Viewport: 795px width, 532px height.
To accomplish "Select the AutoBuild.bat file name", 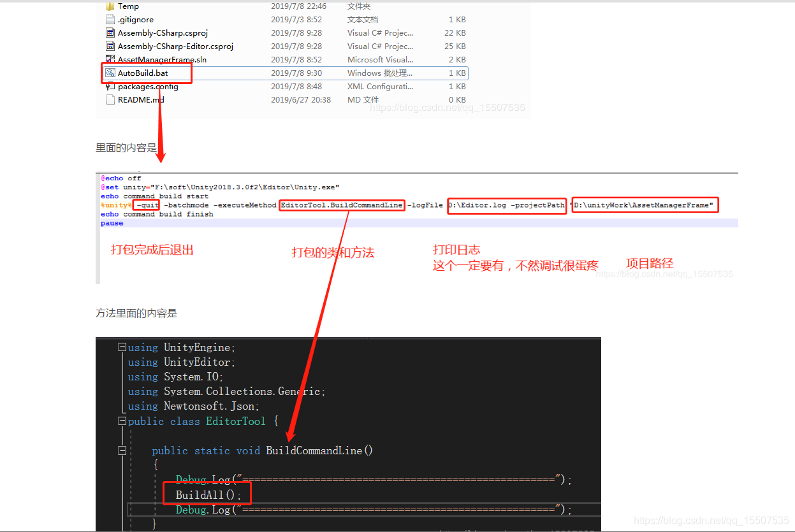I will coord(143,73).
